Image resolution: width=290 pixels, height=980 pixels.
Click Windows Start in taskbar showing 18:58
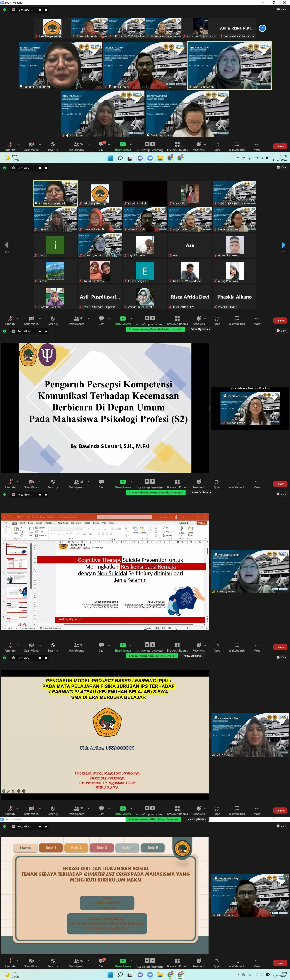[x=110, y=158]
